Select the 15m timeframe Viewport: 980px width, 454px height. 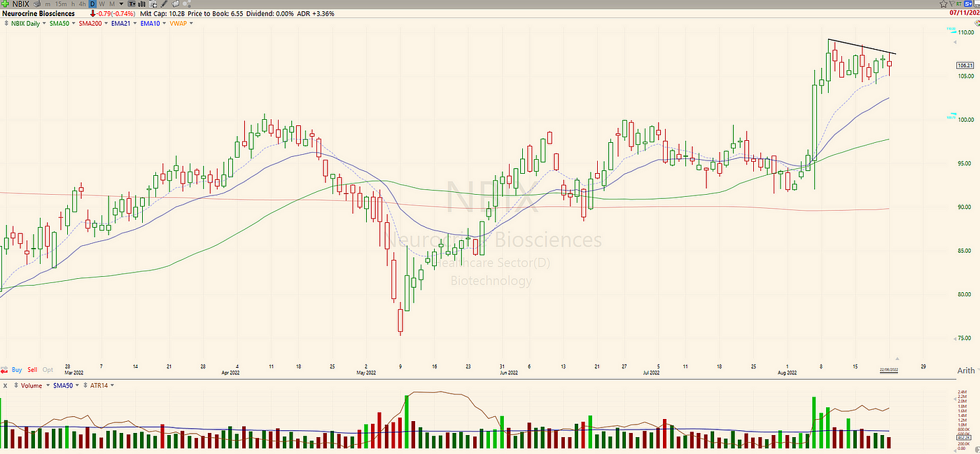point(61,4)
